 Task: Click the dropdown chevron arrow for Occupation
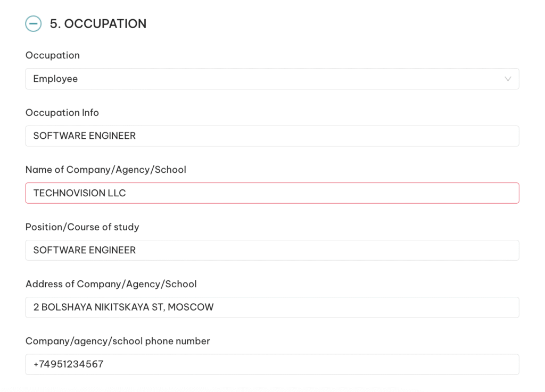(x=508, y=79)
